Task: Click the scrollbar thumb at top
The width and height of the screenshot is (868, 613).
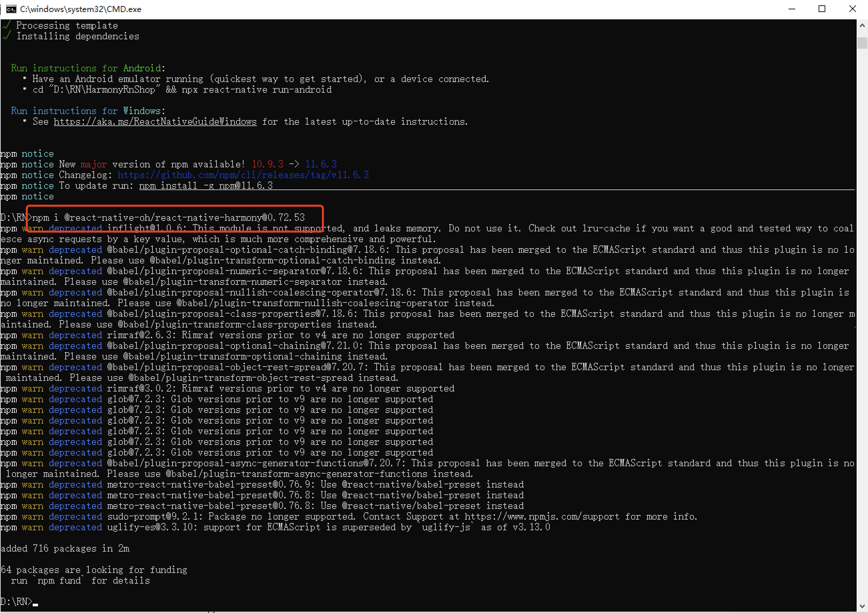Action: point(862,43)
